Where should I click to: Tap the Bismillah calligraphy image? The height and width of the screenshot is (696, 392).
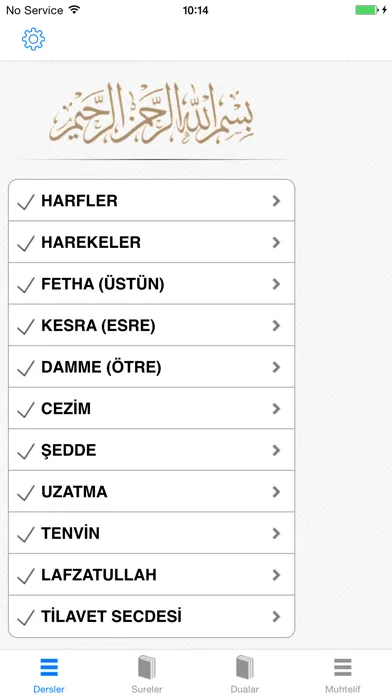(152, 113)
